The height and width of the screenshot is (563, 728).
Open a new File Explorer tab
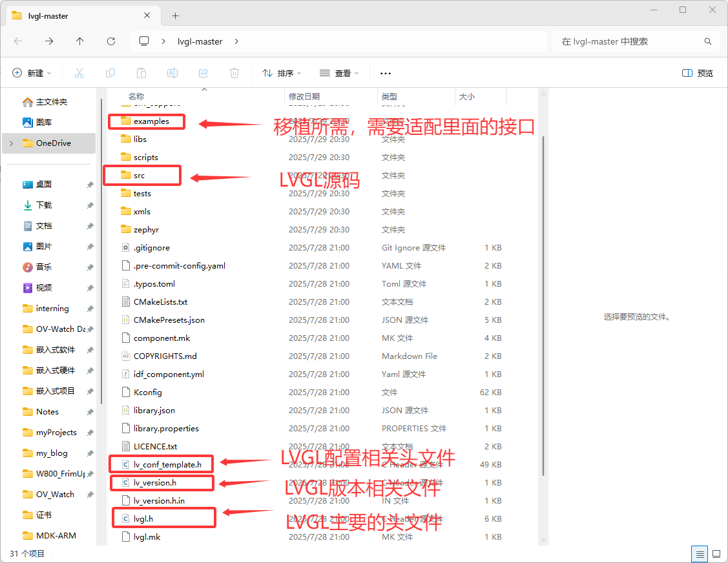click(175, 15)
